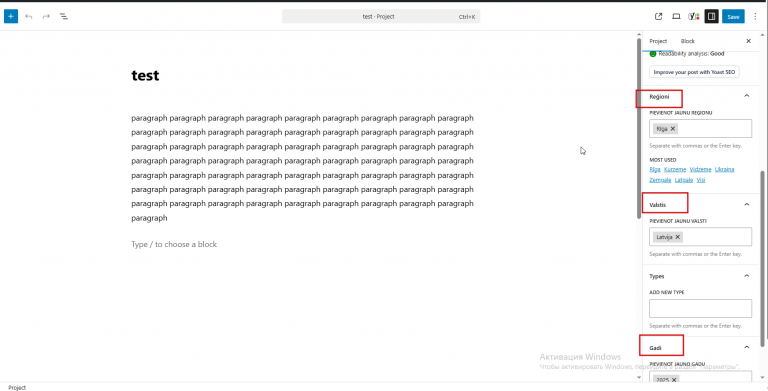Click the Type / to choose a block placeholder
This screenshot has height=391, width=768.
(x=174, y=244)
